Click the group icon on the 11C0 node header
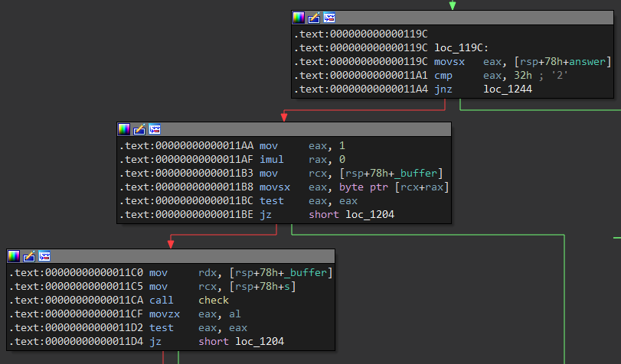This screenshot has height=364, width=621. click(x=44, y=256)
